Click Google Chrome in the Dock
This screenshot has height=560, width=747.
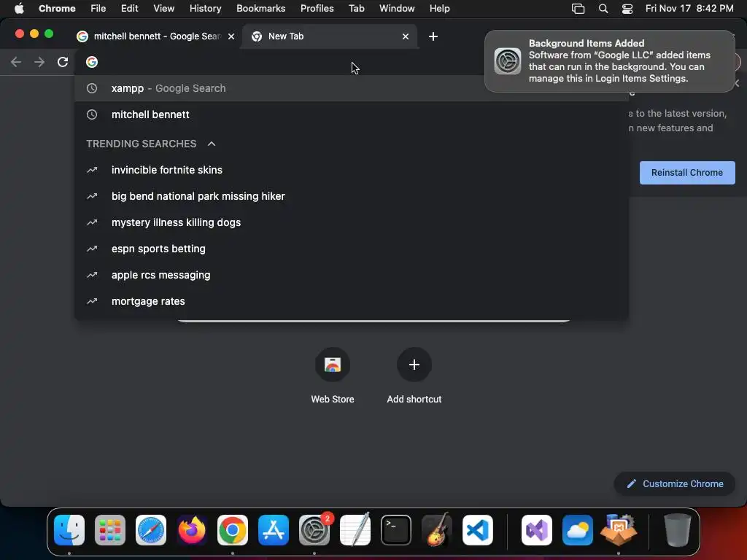click(x=233, y=530)
